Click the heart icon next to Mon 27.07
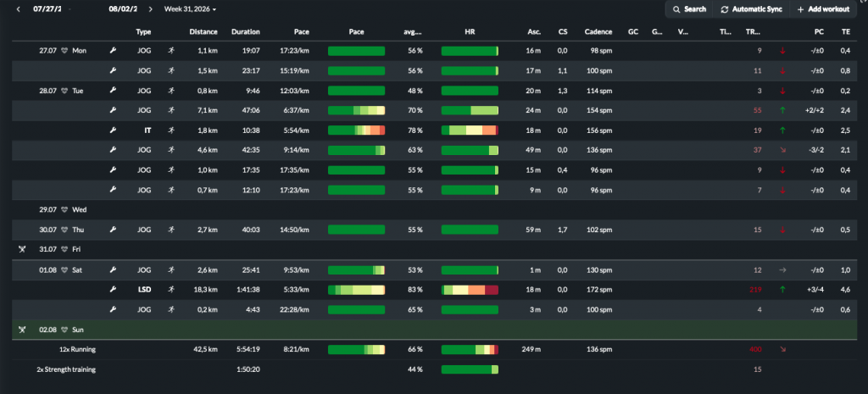868x394 pixels. click(64, 51)
